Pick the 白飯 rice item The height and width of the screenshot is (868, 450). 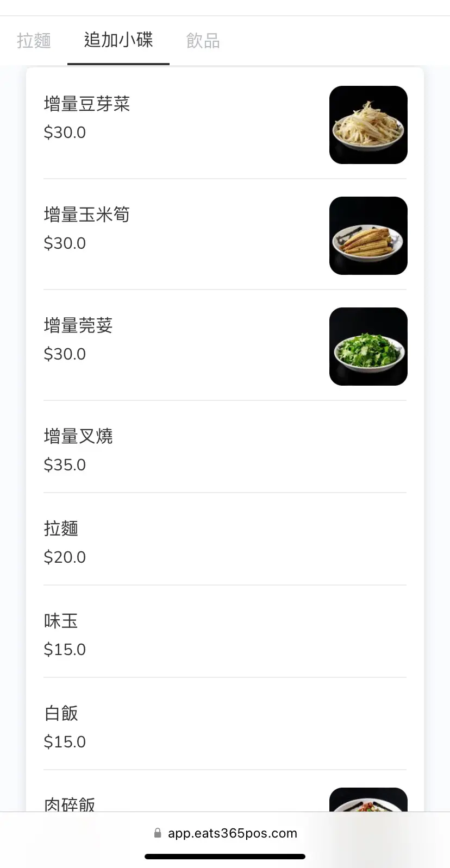[61, 713]
